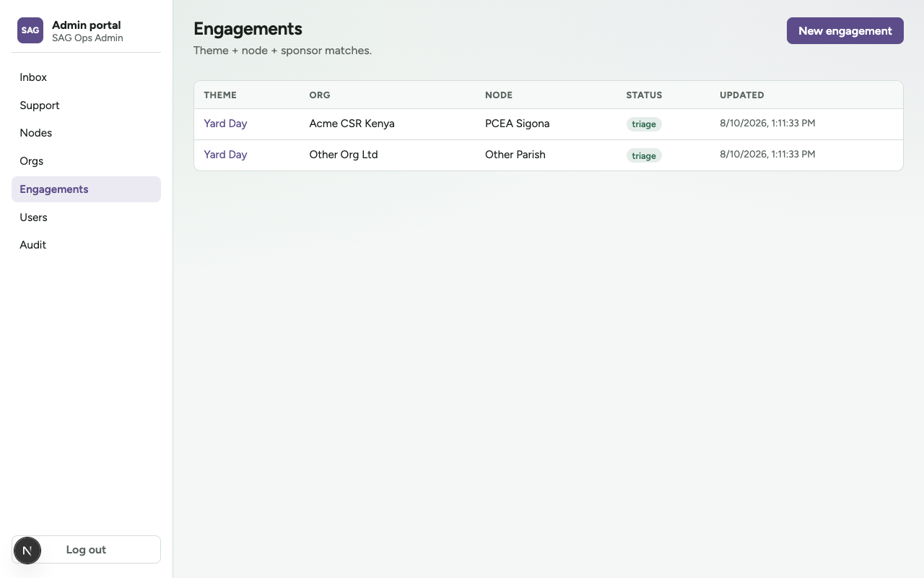The width and height of the screenshot is (924, 578).
Task: Select the PCEA Sigona node cell
Action: point(517,124)
